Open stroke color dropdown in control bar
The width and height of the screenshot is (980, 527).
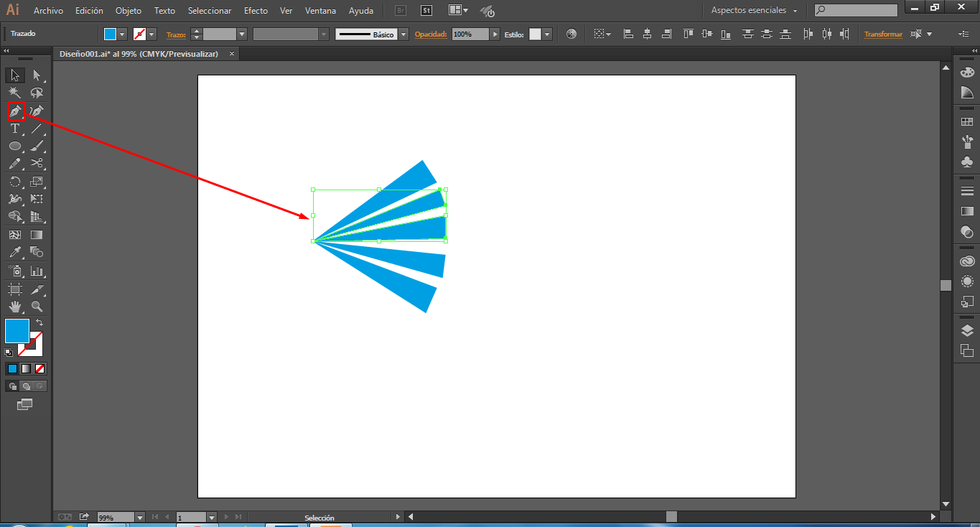(x=152, y=34)
